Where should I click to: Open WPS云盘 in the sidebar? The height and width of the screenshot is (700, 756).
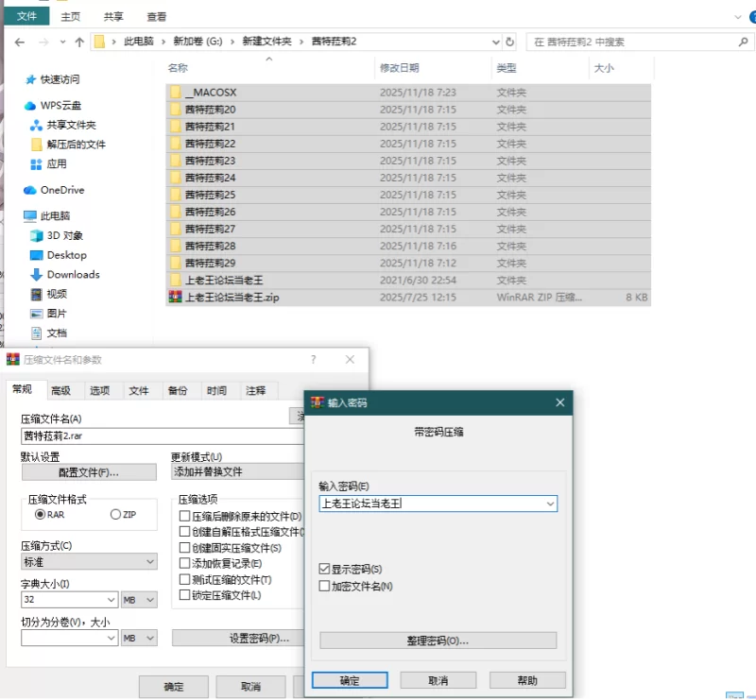click(x=60, y=106)
